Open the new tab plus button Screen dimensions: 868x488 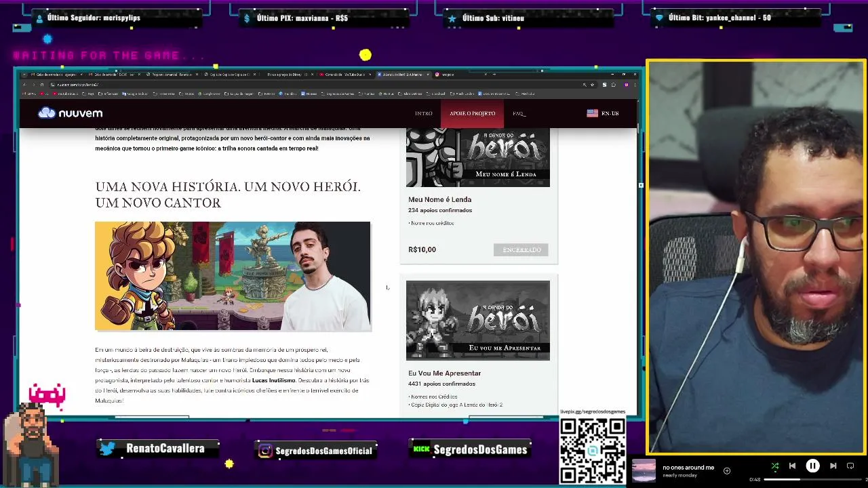click(494, 74)
